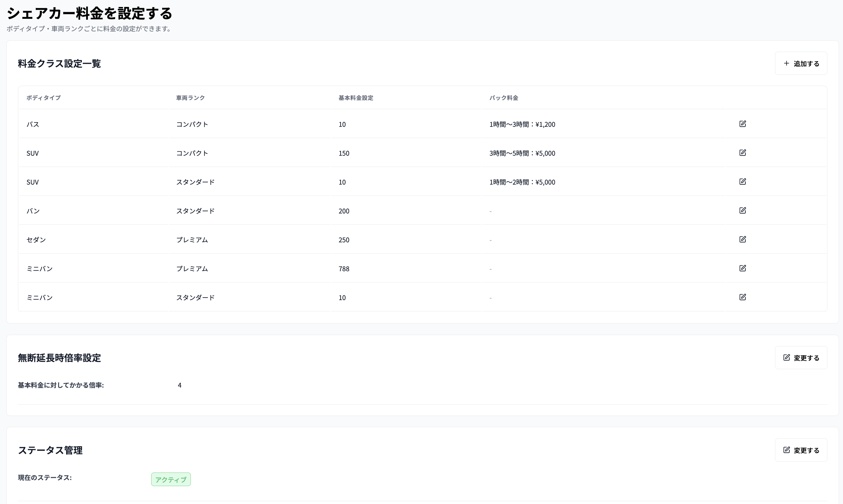This screenshot has height=504, width=843.
Task: Click the 追加する add button
Action: (801, 64)
